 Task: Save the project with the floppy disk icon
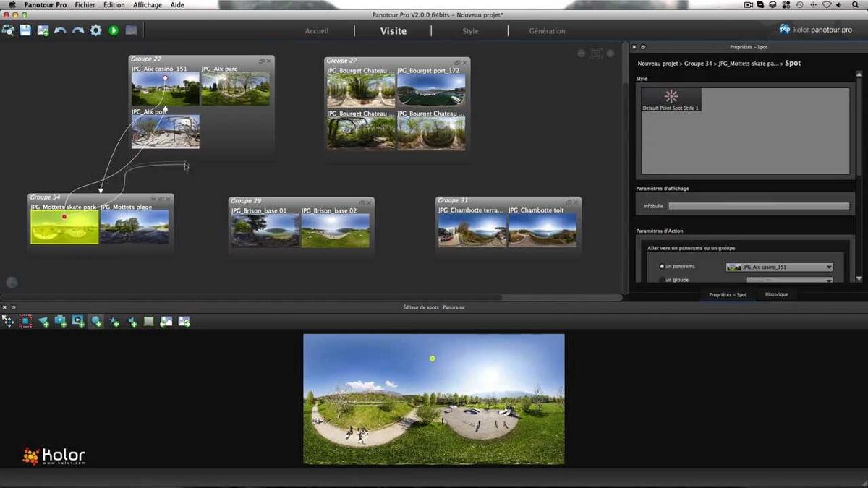pos(25,30)
